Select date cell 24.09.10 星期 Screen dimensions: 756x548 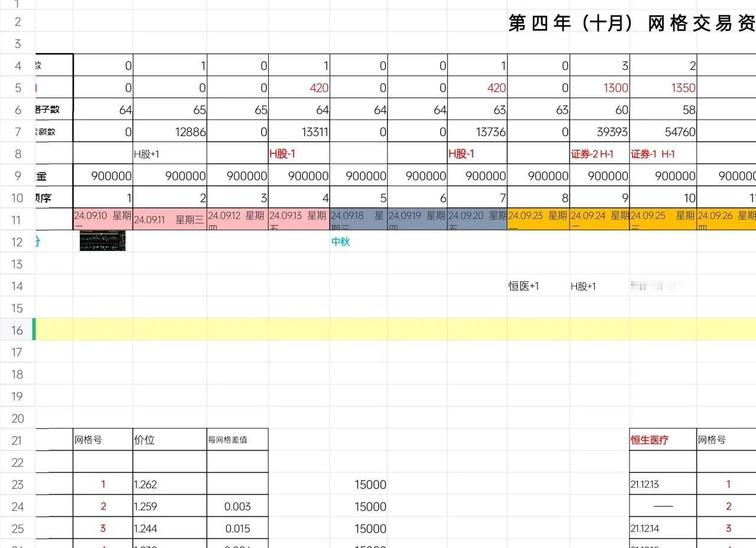103,219
